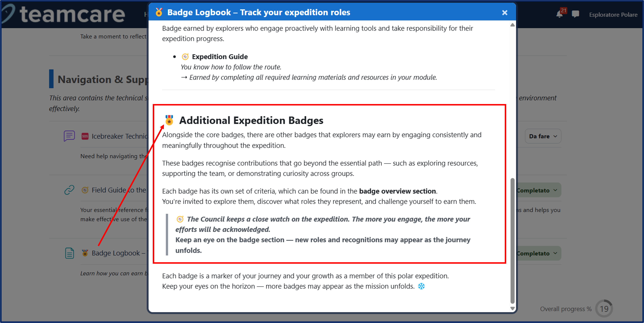Click the Badge Logbook page icon
The height and width of the screenshot is (323, 644).
[69, 253]
